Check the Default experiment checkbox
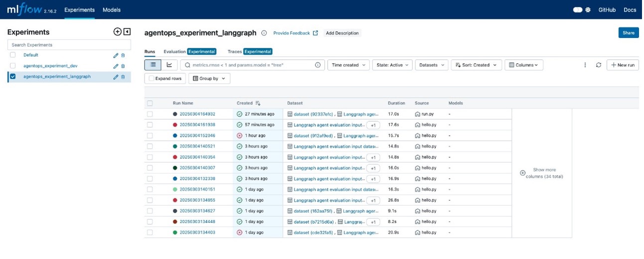Screen dimensions: 644x259 click(13, 55)
